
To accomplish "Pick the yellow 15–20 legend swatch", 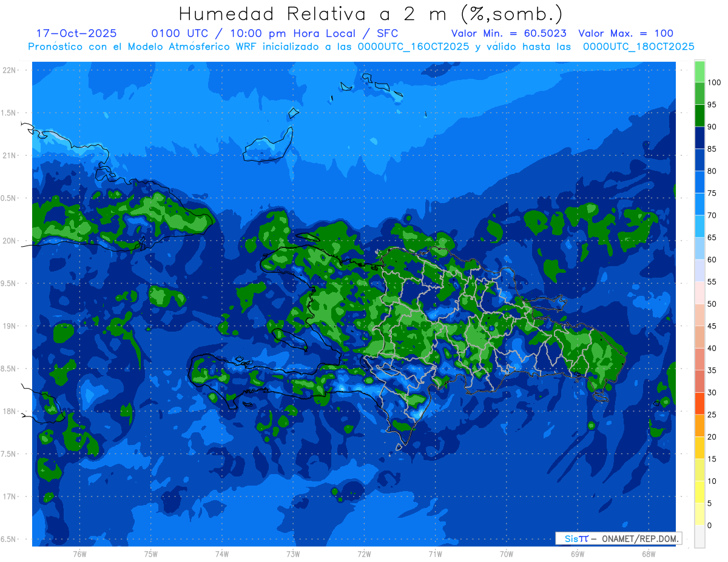I will point(699,448).
